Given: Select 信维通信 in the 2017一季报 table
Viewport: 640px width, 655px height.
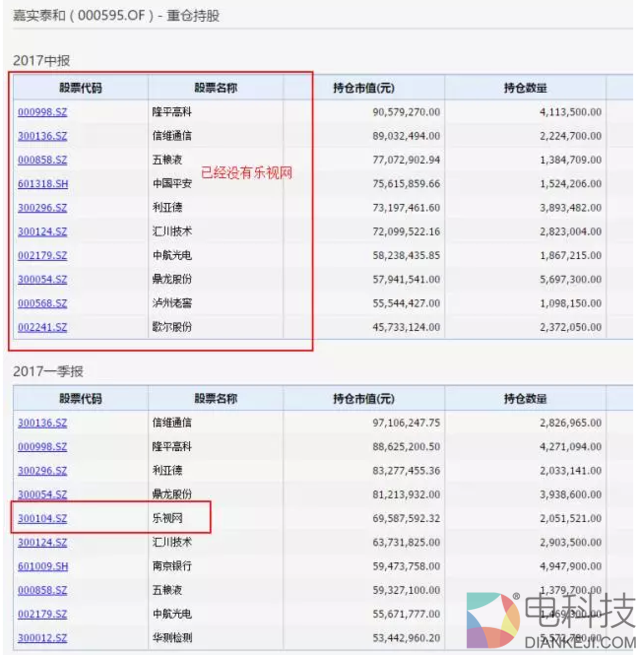Looking at the screenshot, I should click(172, 423).
